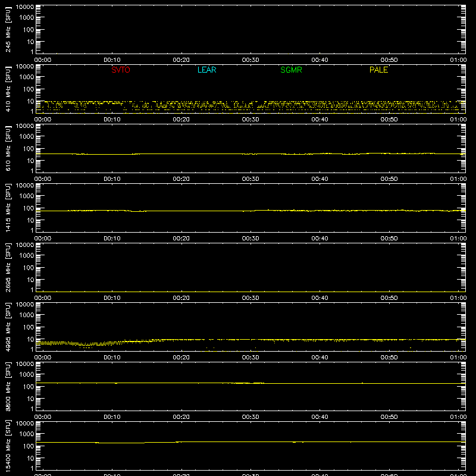Select the 245 MHz [SFU] axis title
Viewport: 476px width, 476px height.
coord(8,30)
